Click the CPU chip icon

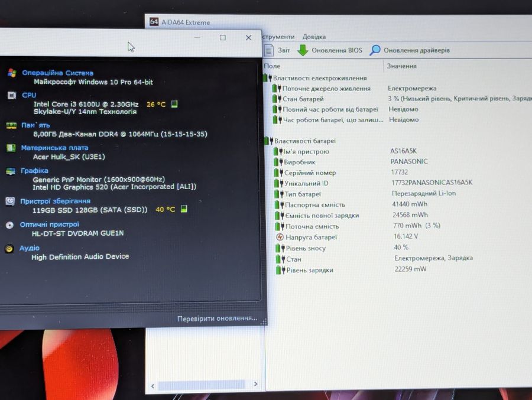click(x=12, y=95)
